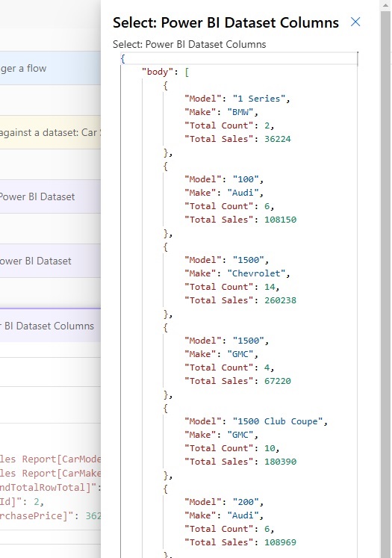Click the "100" model value

pos(246,179)
